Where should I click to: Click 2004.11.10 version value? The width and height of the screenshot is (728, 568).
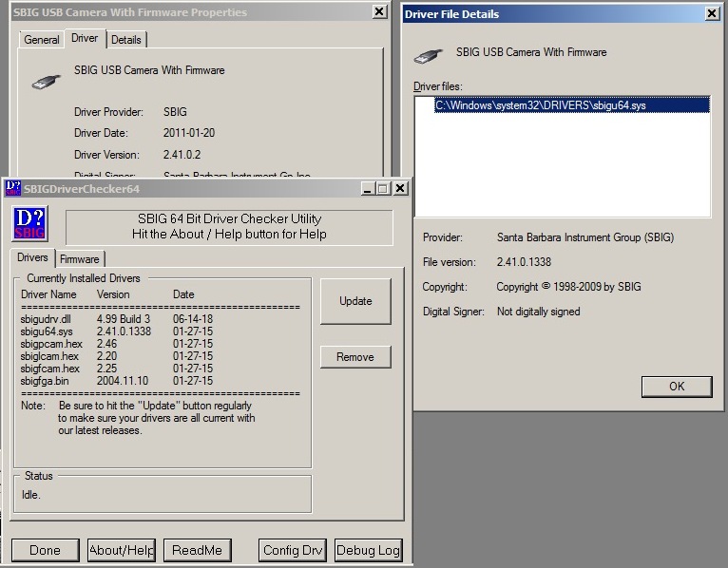click(123, 381)
